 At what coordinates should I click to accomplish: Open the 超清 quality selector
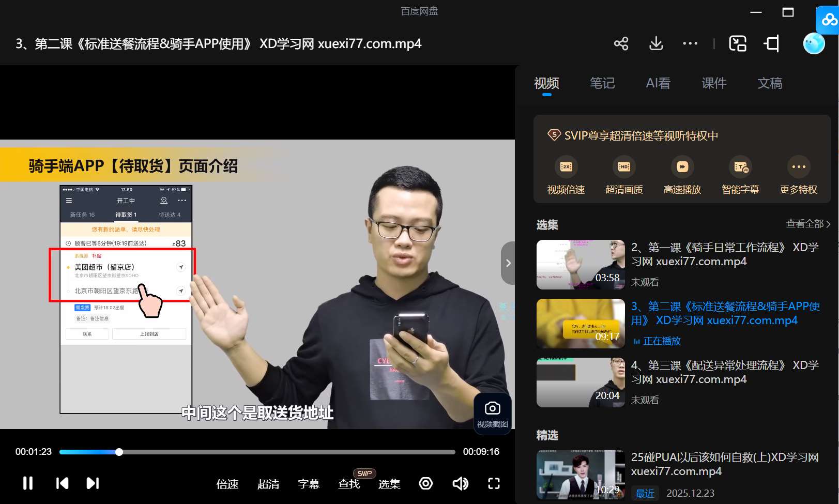(x=268, y=484)
